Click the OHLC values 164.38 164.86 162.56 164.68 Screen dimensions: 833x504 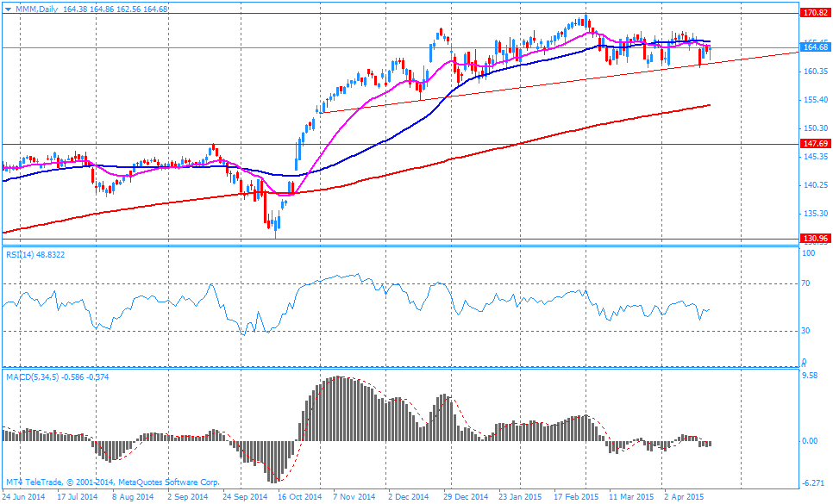(x=116, y=9)
